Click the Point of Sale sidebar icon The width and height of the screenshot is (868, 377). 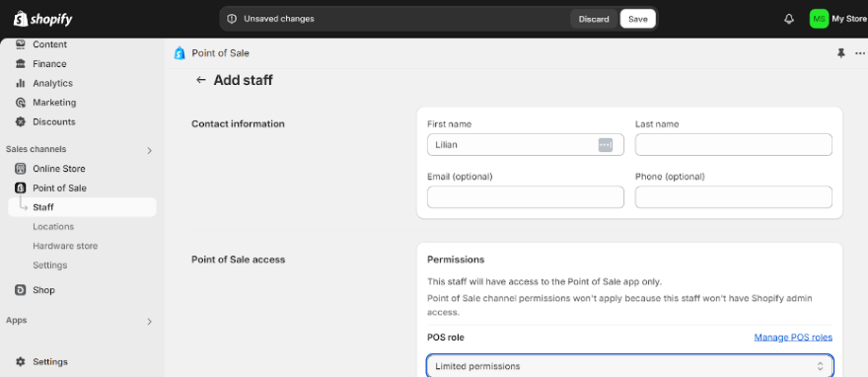point(21,188)
